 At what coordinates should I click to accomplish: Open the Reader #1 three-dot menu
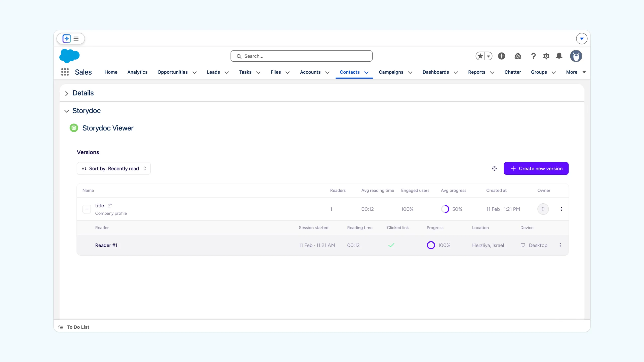560,245
